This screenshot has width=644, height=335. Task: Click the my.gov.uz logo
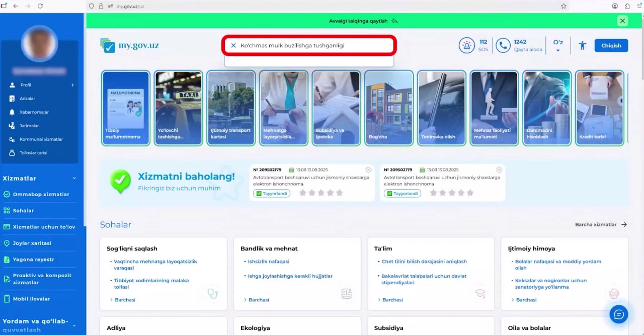point(130,46)
